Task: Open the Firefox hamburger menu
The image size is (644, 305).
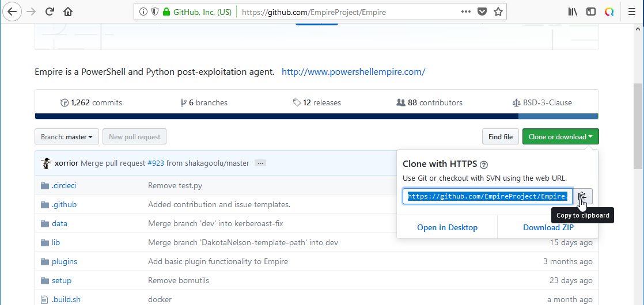Action: [x=632, y=12]
